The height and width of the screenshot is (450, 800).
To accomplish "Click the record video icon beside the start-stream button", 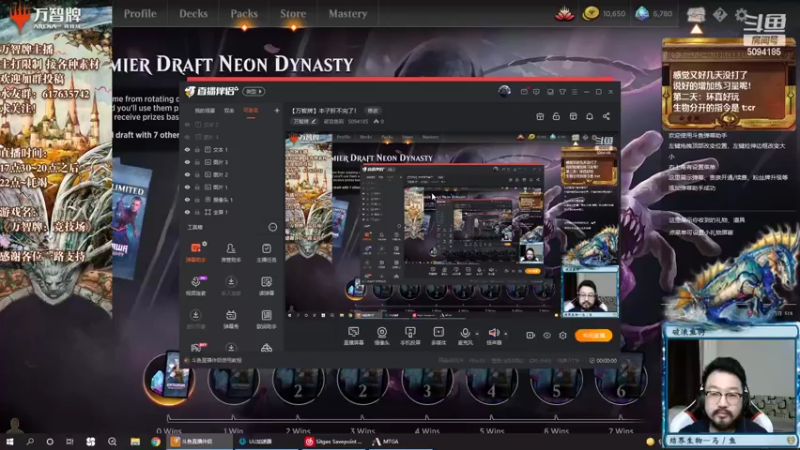I will 531,335.
